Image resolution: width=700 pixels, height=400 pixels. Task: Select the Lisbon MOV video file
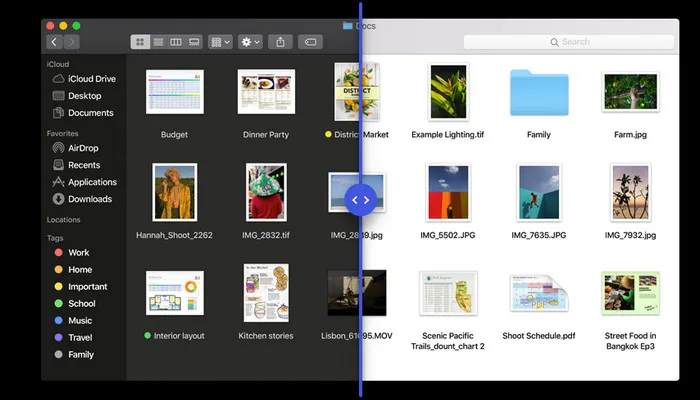pyautogui.click(x=357, y=293)
